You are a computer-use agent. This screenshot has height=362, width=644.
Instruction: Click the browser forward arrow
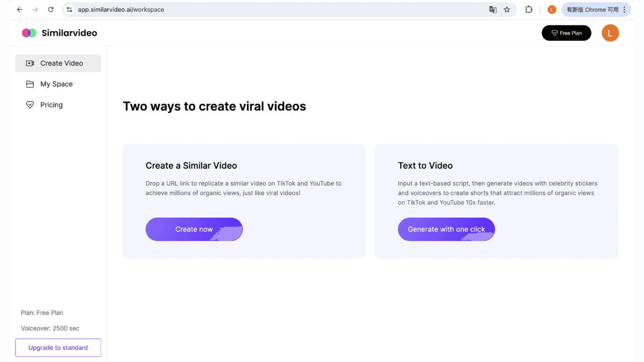pos(35,9)
